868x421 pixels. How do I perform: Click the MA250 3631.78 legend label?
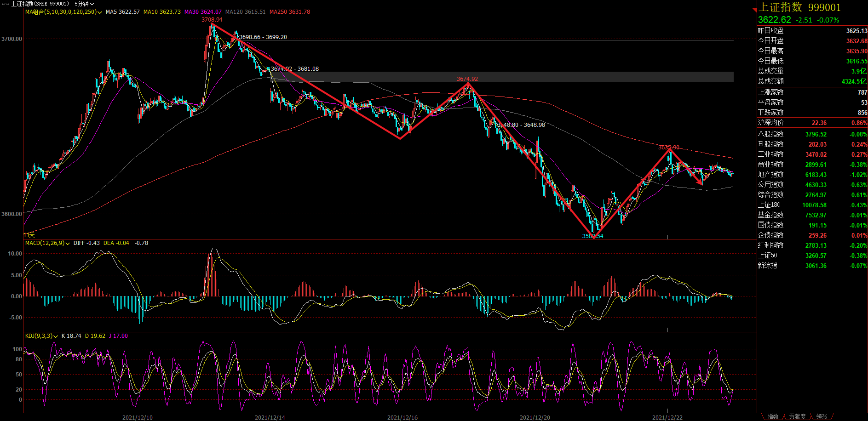pos(290,12)
